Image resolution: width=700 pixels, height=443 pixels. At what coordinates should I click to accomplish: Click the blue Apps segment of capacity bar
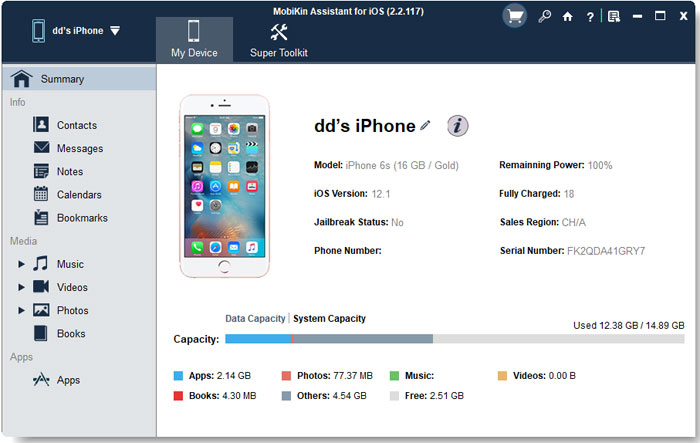258,339
